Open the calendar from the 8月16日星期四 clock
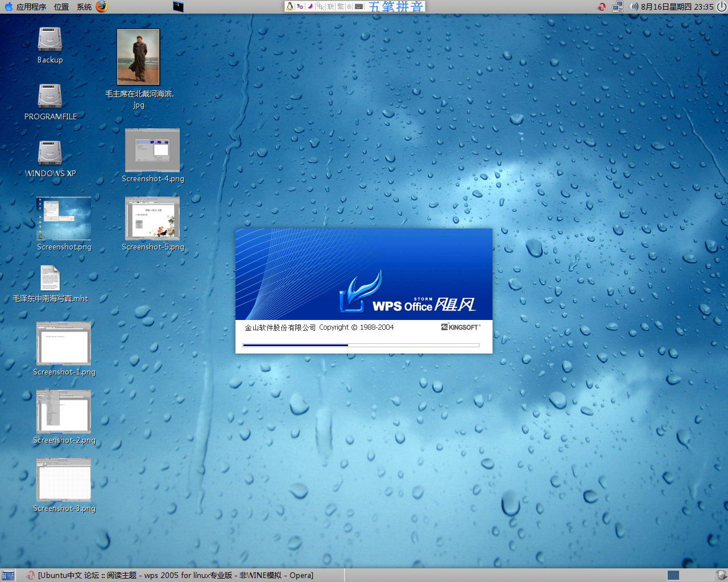 [x=677, y=7]
